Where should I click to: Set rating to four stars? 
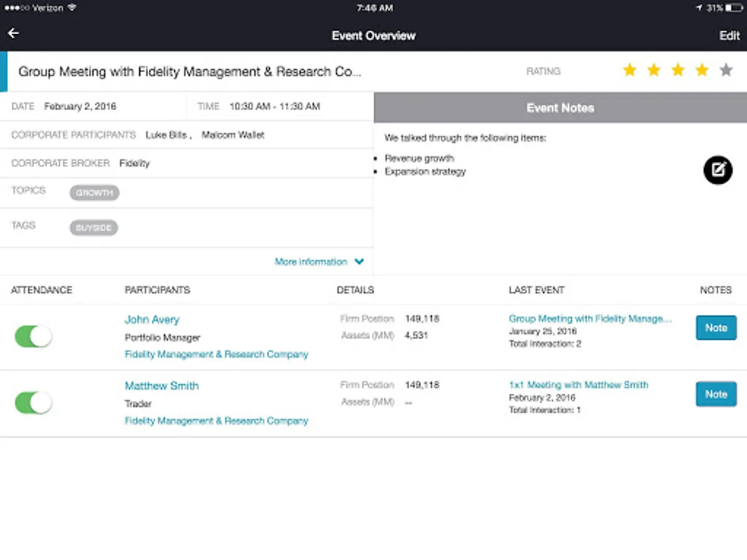(702, 70)
